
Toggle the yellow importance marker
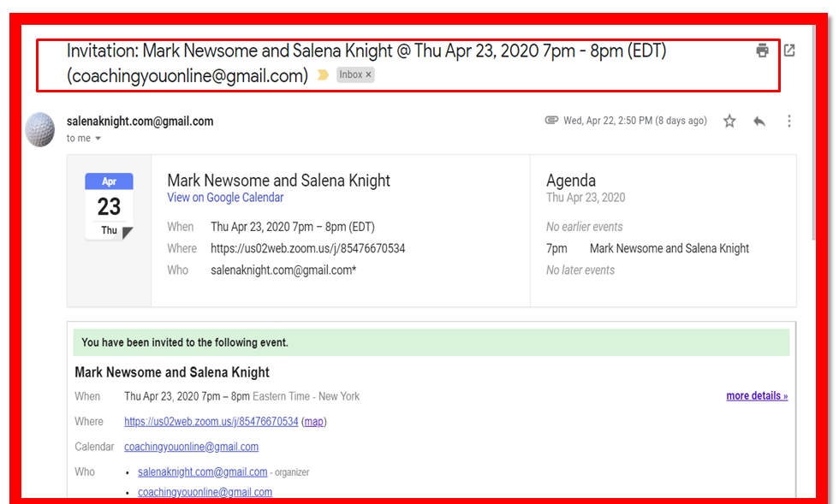(x=323, y=75)
